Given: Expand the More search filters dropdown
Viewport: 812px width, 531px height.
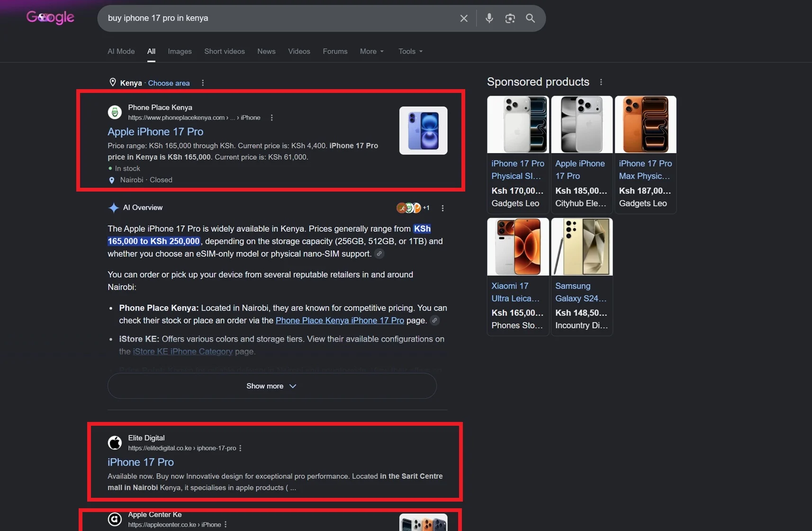Looking at the screenshot, I should pos(372,51).
